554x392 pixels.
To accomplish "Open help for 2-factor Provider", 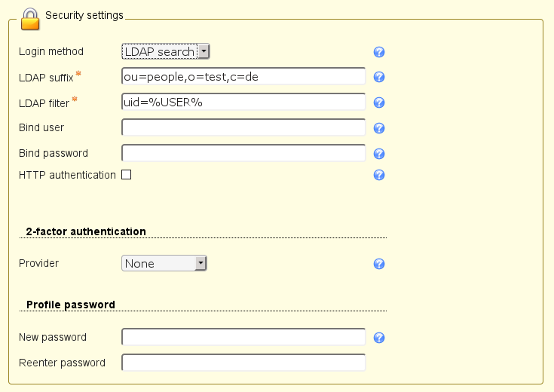I will coord(380,264).
